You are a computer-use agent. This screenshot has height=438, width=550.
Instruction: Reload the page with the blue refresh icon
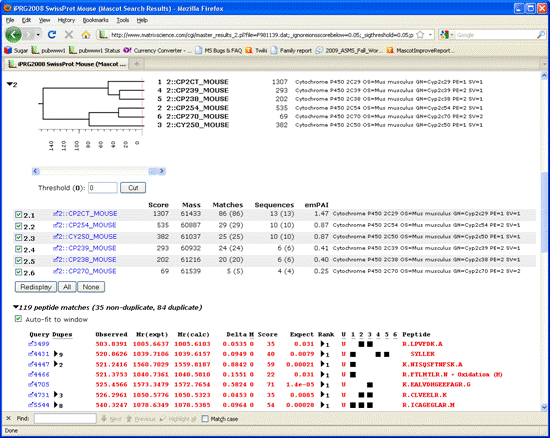click(52, 34)
